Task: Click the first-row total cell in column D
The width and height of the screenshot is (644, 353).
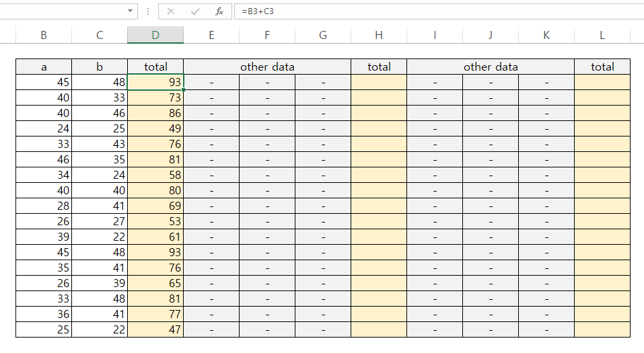Action: (x=155, y=82)
